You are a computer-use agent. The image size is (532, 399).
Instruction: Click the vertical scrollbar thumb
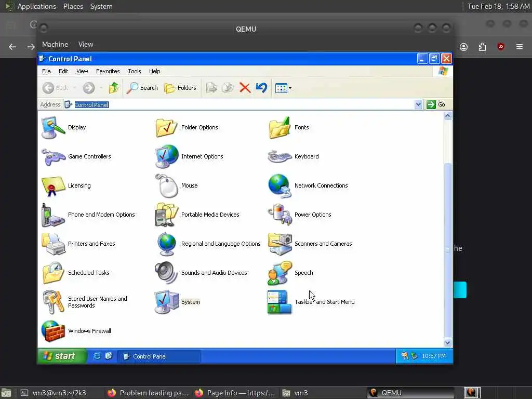point(447,250)
